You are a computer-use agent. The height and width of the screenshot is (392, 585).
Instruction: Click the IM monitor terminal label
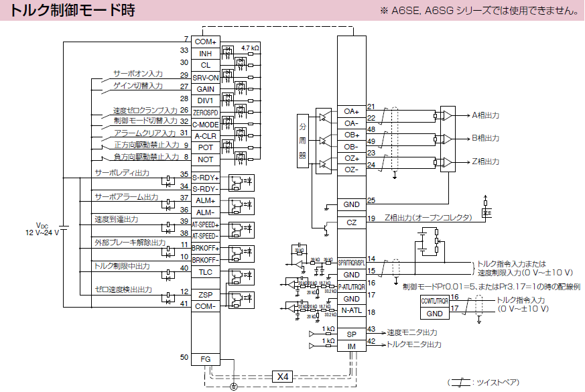(x=351, y=346)
